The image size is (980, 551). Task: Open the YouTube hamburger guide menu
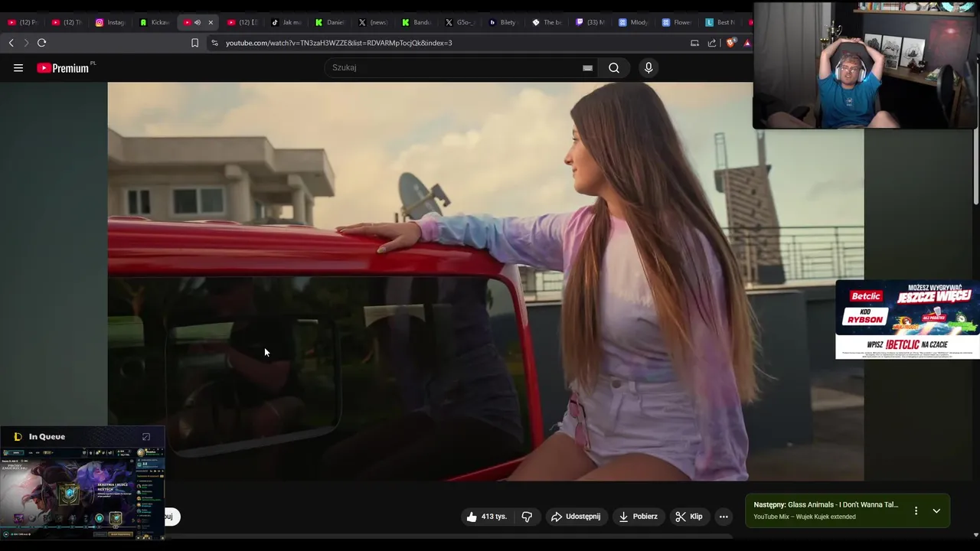pos(18,67)
